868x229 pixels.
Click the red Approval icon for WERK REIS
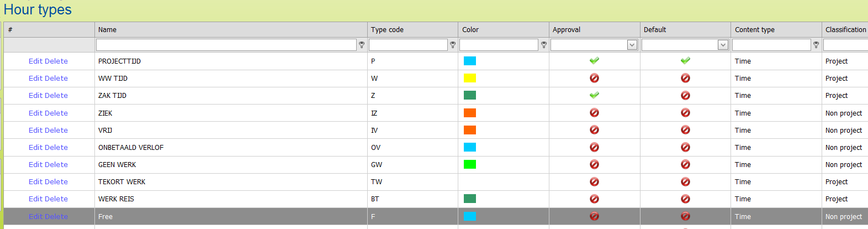pos(594,199)
